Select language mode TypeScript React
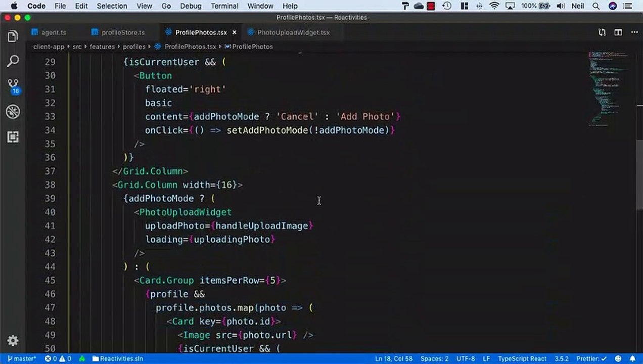The image size is (643, 364). coord(522,358)
